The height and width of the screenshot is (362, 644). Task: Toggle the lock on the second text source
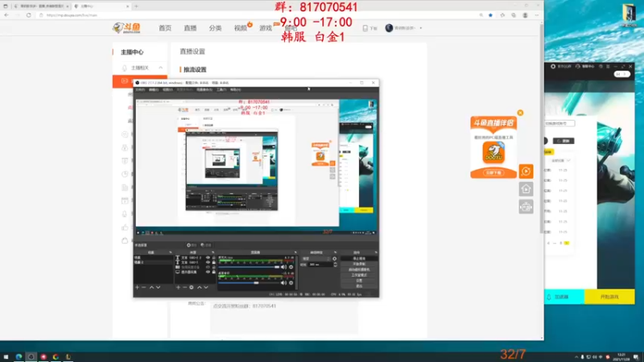point(213,262)
